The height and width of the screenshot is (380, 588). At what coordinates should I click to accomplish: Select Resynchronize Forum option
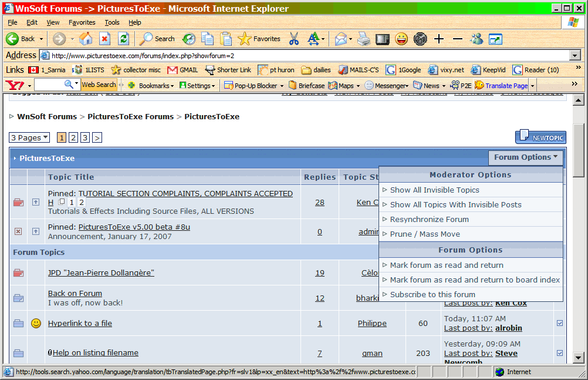coord(471,219)
